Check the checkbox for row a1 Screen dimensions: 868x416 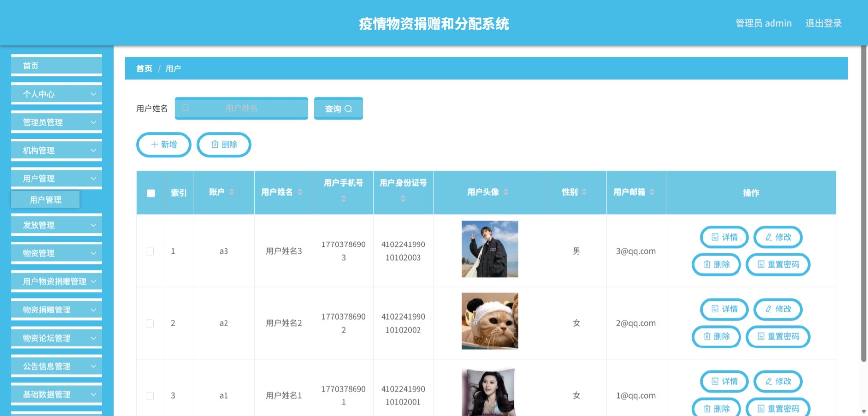(x=150, y=396)
